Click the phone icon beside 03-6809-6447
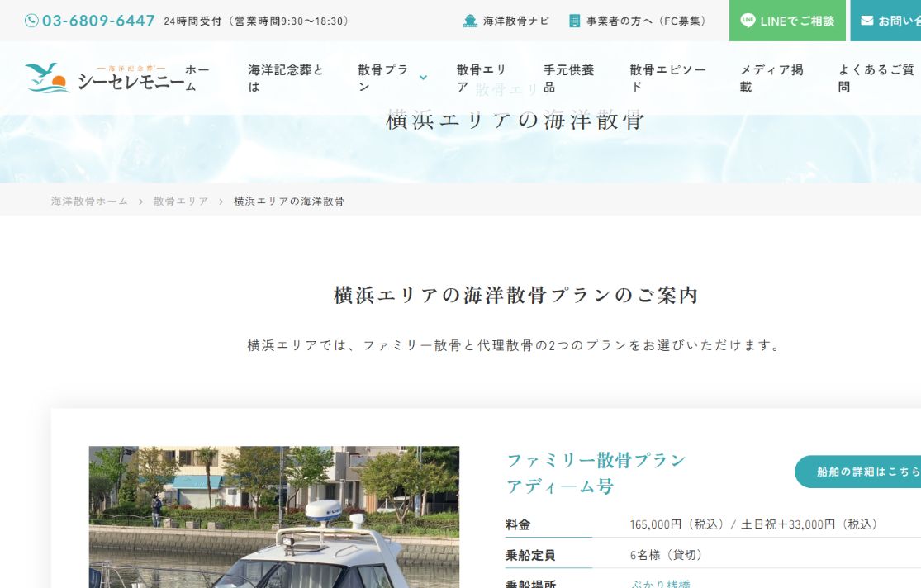The image size is (921, 588). pyautogui.click(x=31, y=21)
